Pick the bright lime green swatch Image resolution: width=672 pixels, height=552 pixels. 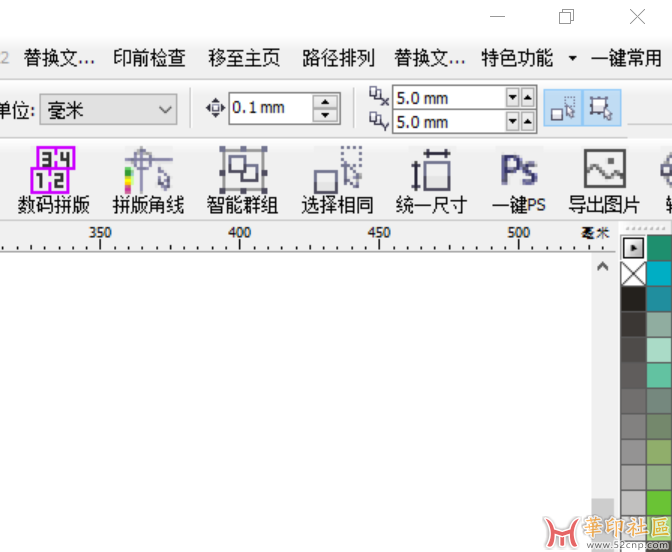[659, 502]
